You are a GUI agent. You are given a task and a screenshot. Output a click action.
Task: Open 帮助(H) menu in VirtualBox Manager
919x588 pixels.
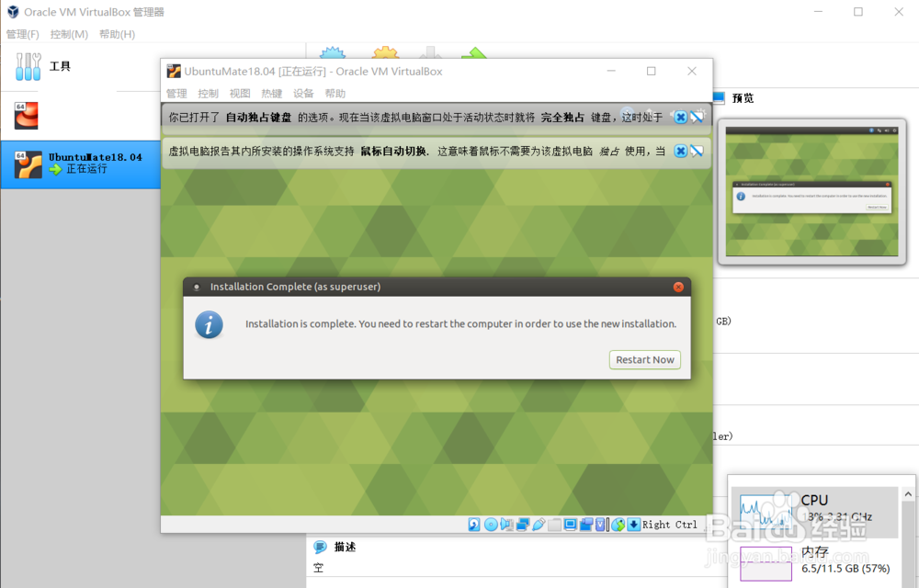[118, 34]
